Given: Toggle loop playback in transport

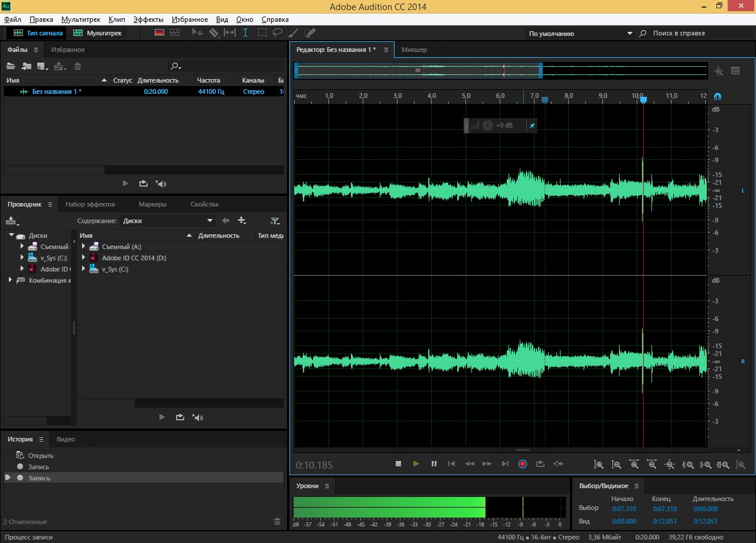Looking at the screenshot, I should pyautogui.click(x=540, y=464).
